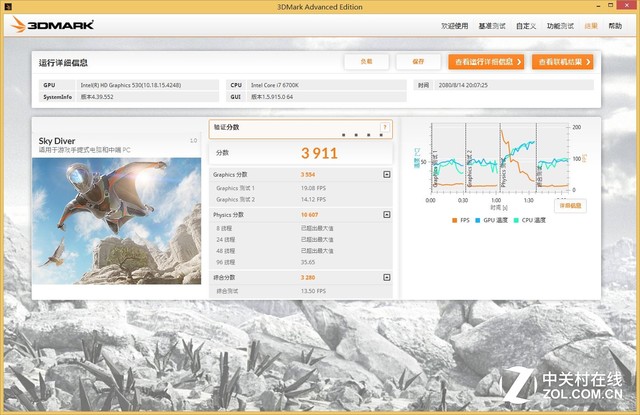Collapse the Physics 分数 section
Image resolution: width=640 pixels, height=415 pixels.
click(387, 214)
